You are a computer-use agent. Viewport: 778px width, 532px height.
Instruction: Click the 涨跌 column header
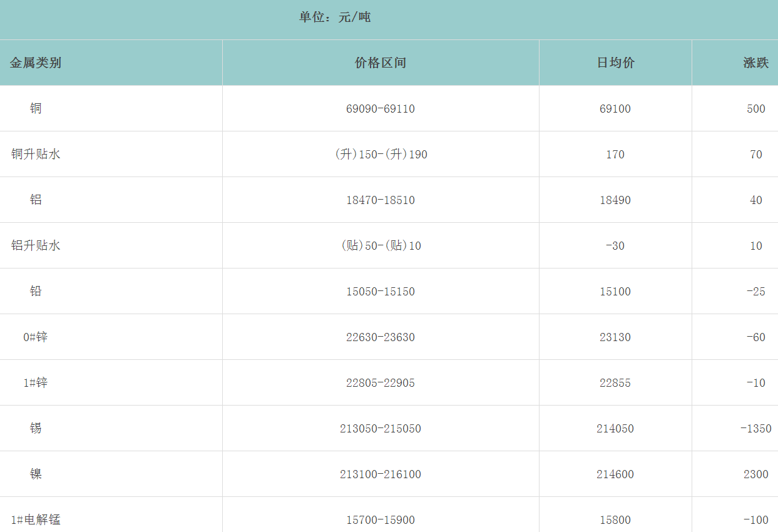coord(755,63)
